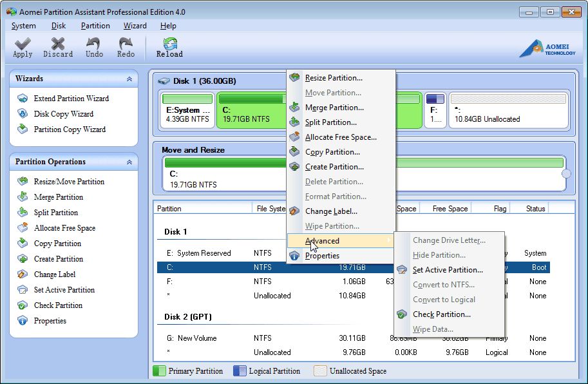The width and height of the screenshot is (588, 384).
Task: Open the System menu
Action: click(23, 26)
